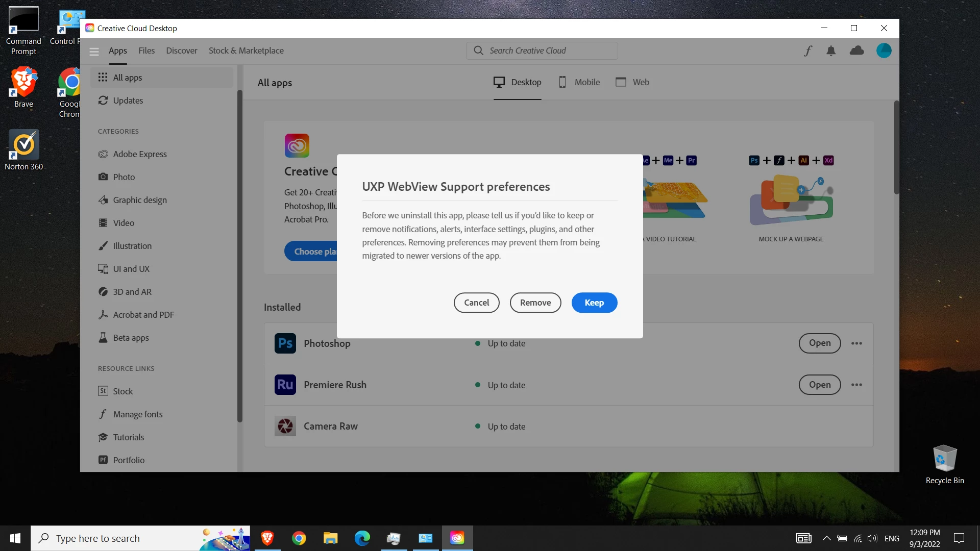Click the main content vertical scrollbar
The image size is (980, 551).
[x=896, y=148]
